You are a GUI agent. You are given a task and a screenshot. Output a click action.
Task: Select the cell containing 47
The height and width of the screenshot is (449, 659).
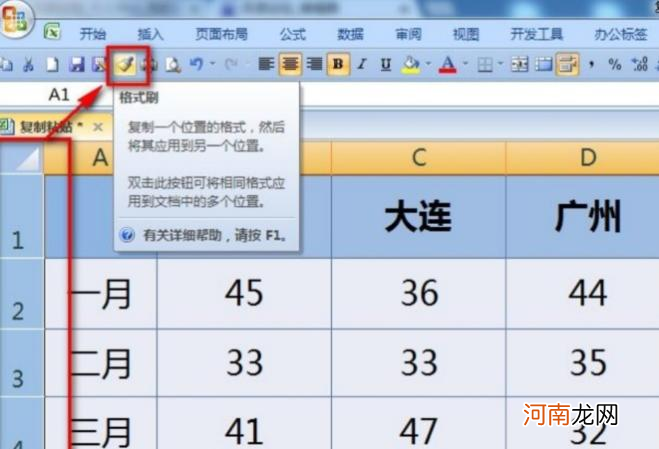tap(419, 423)
